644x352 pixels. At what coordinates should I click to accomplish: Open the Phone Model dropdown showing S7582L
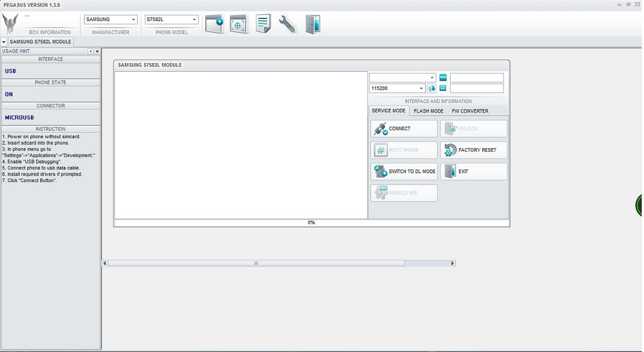click(x=171, y=19)
